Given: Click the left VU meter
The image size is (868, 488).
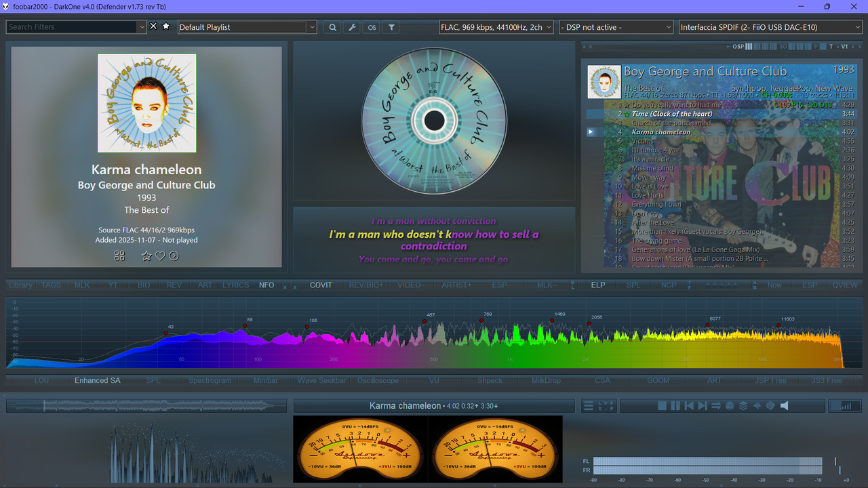Looking at the screenshot, I should [360, 449].
